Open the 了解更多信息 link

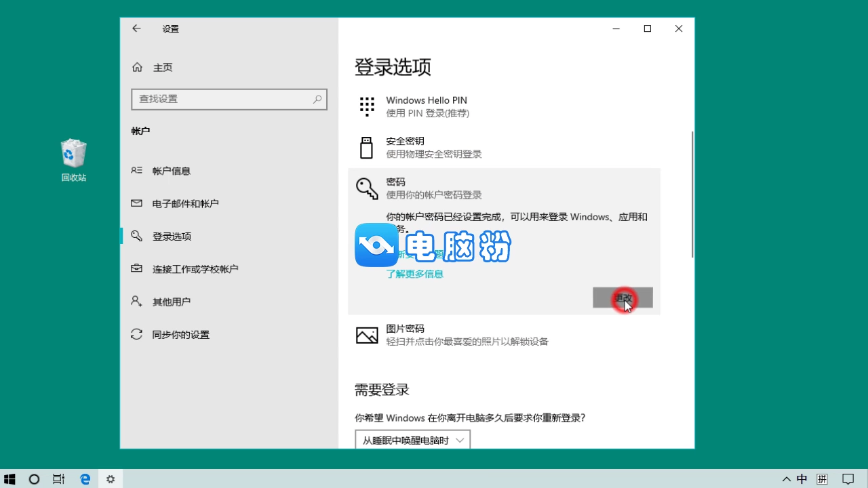(414, 274)
